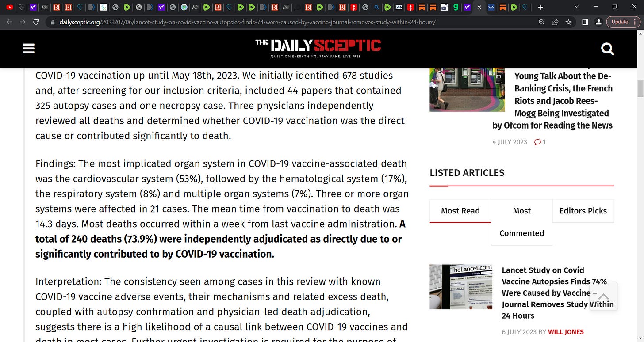Click the Update button in Chrome

(623, 22)
